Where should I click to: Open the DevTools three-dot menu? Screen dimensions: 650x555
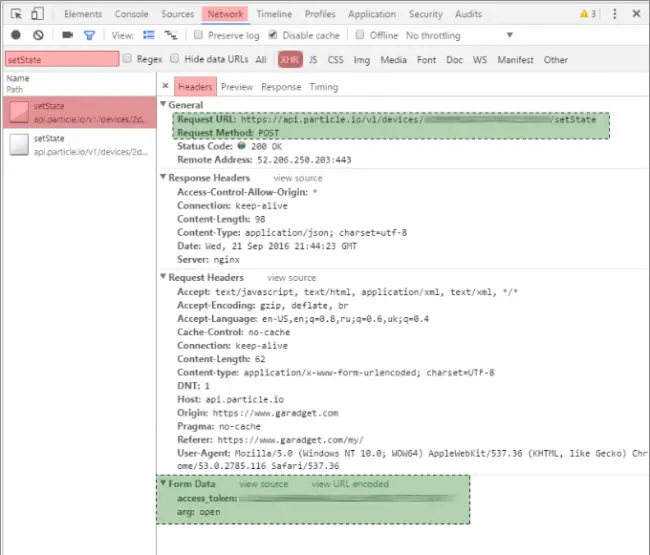click(615, 14)
